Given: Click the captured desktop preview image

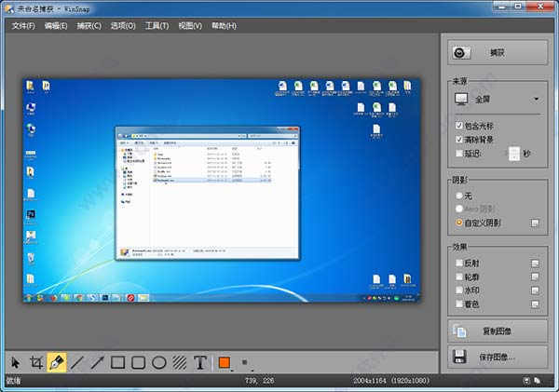Looking at the screenshot, I should click(222, 191).
